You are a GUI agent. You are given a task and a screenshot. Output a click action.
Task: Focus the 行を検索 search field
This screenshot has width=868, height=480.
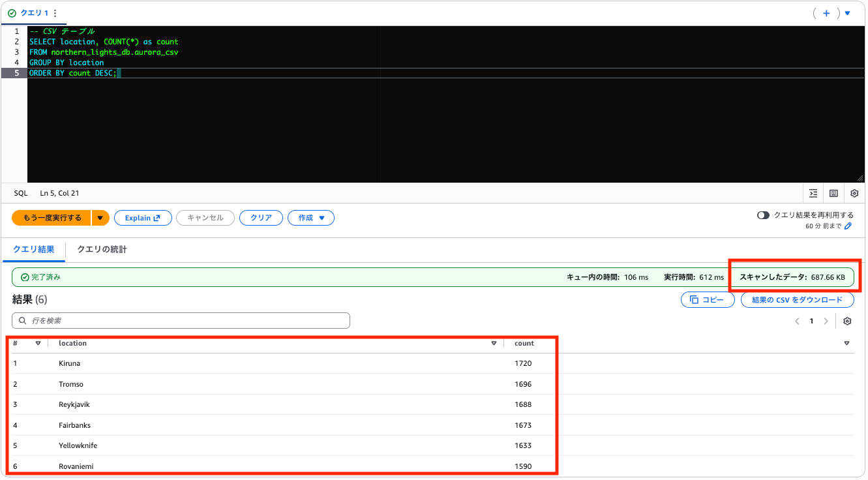pyautogui.click(x=181, y=321)
